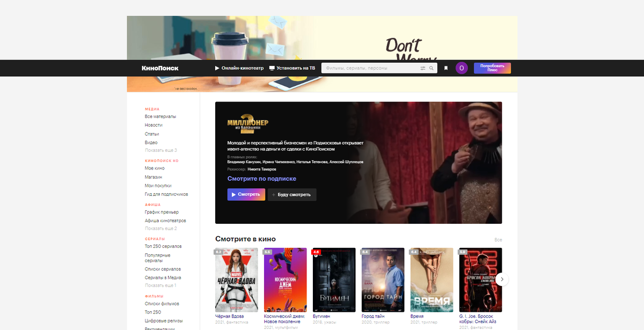Click the Смотреть play button
This screenshot has height=330, width=644.
click(246, 194)
